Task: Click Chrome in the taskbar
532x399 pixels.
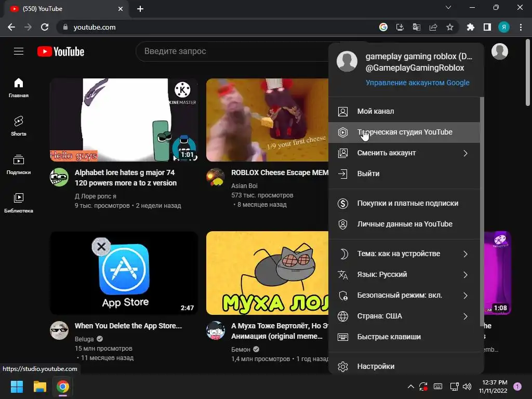Action: [63, 387]
